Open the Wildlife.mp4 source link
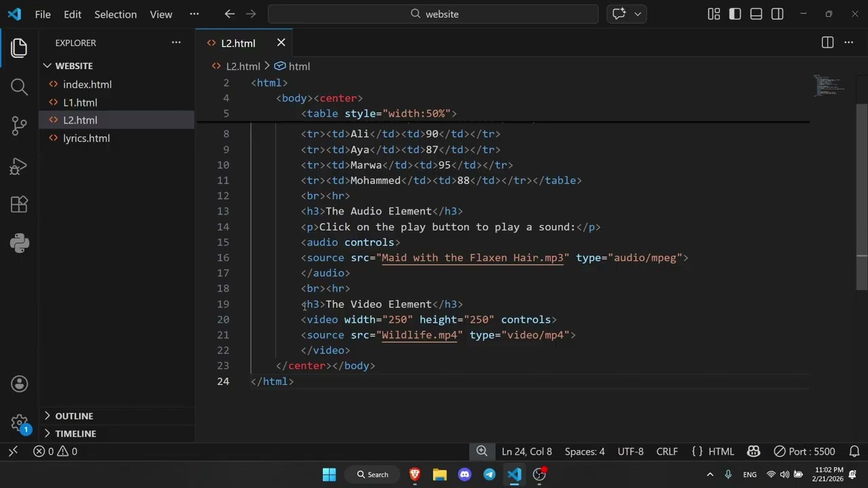The width and height of the screenshot is (868, 488). point(419,335)
